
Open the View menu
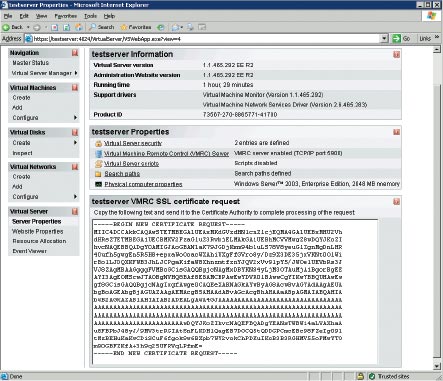(x=41, y=16)
